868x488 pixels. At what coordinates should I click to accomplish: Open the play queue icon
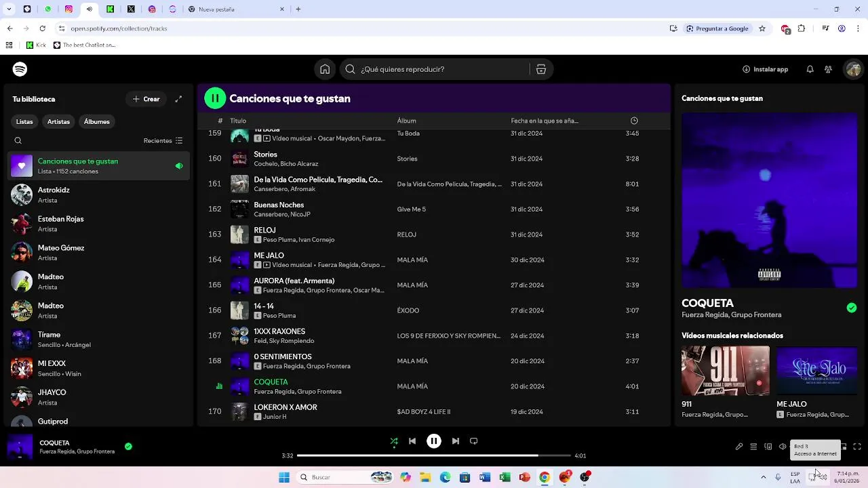(x=753, y=447)
